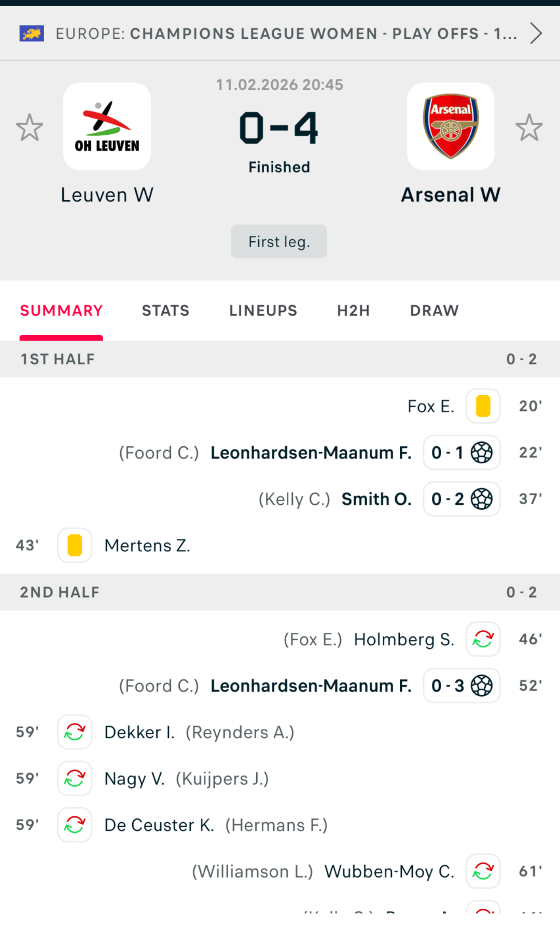Open Arsenal W's club crest logo
Viewport: 560px width, 930px height.
(450, 126)
